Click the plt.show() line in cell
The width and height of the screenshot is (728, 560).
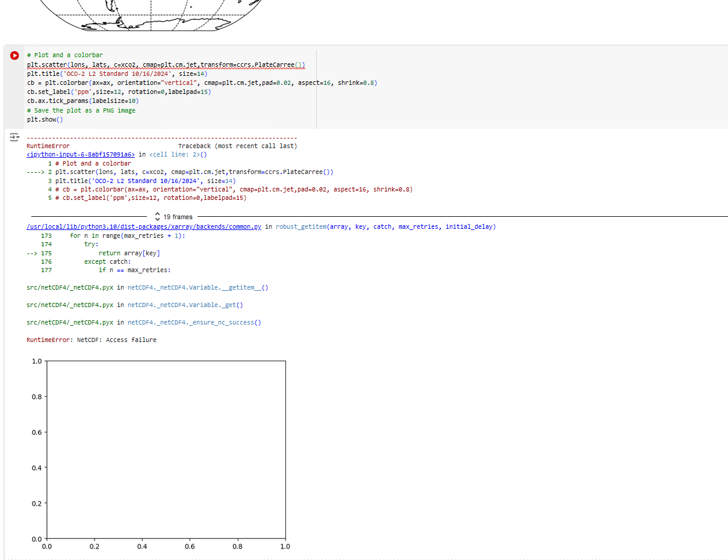[45, 120]
